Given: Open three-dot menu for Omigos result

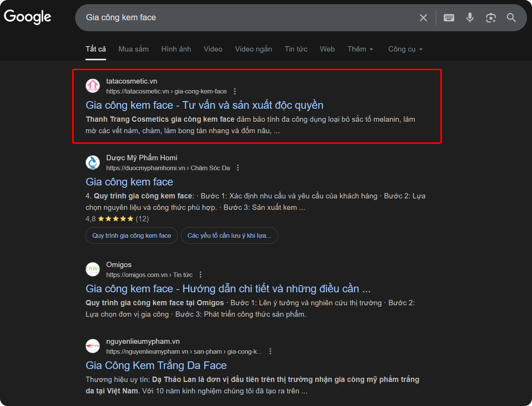Looking at the screenshot, I should pyautogui.click(x=201, y=275).
